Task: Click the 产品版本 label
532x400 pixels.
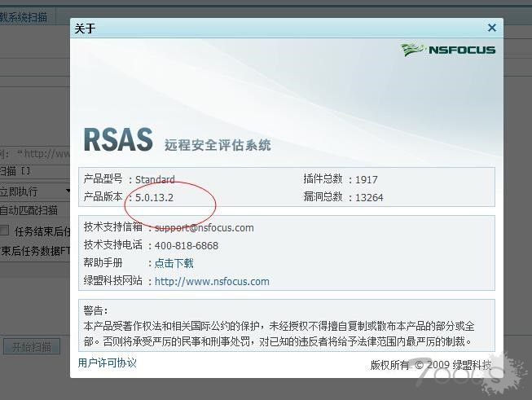Action: (x=103, y=196)
